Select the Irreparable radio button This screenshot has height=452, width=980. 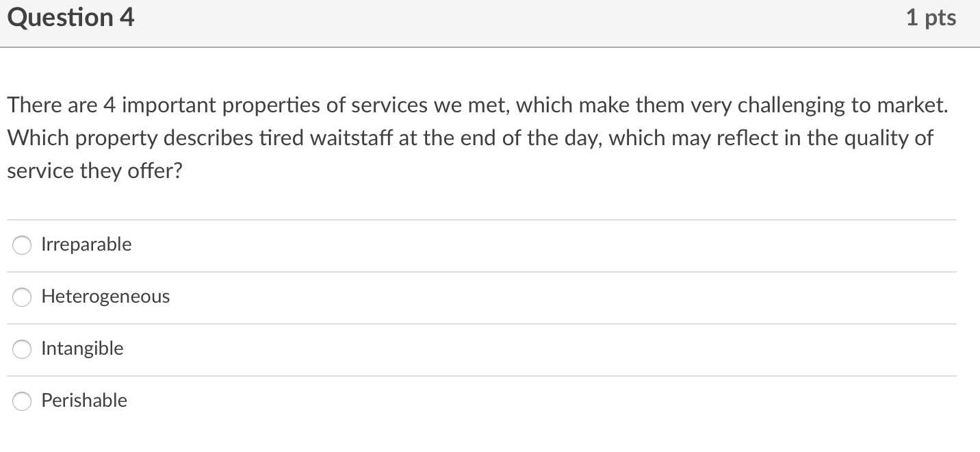(x=22, y=245)
